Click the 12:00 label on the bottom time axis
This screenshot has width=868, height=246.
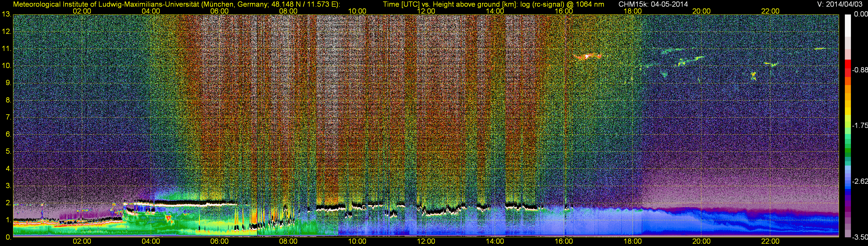426,241
